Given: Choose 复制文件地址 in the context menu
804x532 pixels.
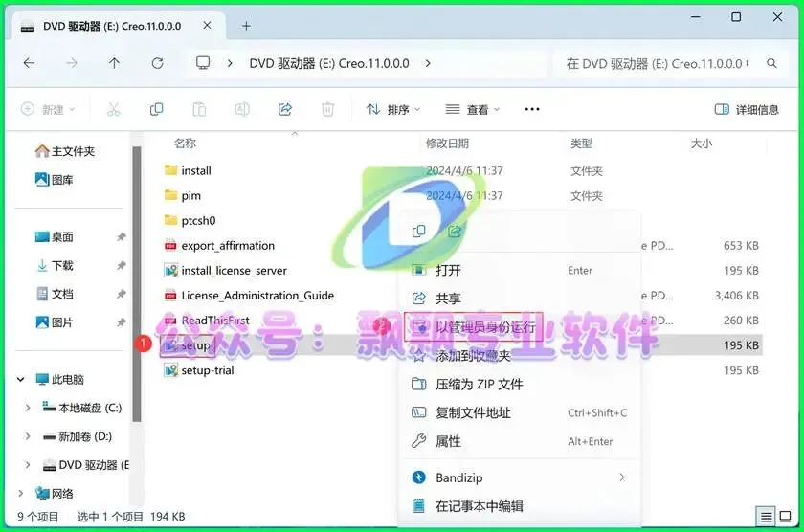Looking at the screenshot, I should point(520,412).
